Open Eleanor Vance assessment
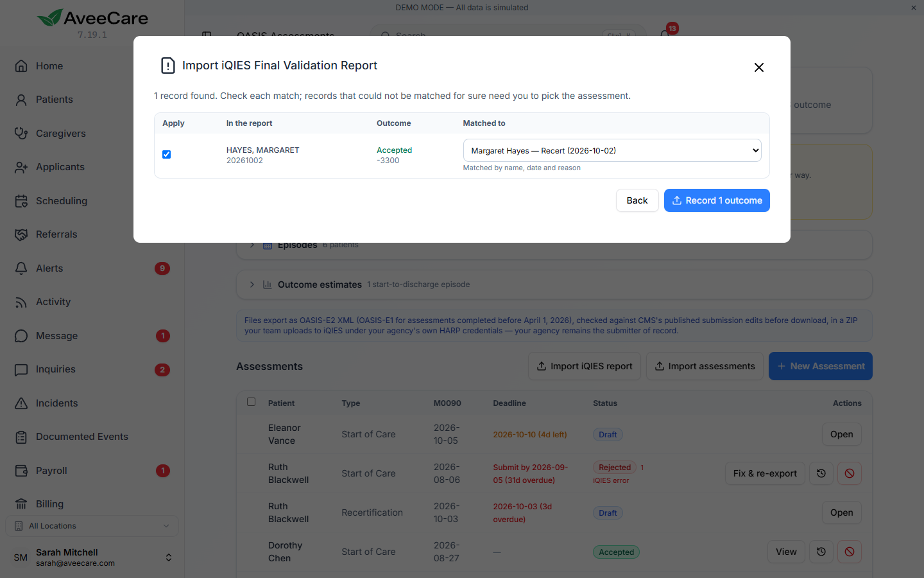This screenshot has width=924, height=578. pos(841,434)
